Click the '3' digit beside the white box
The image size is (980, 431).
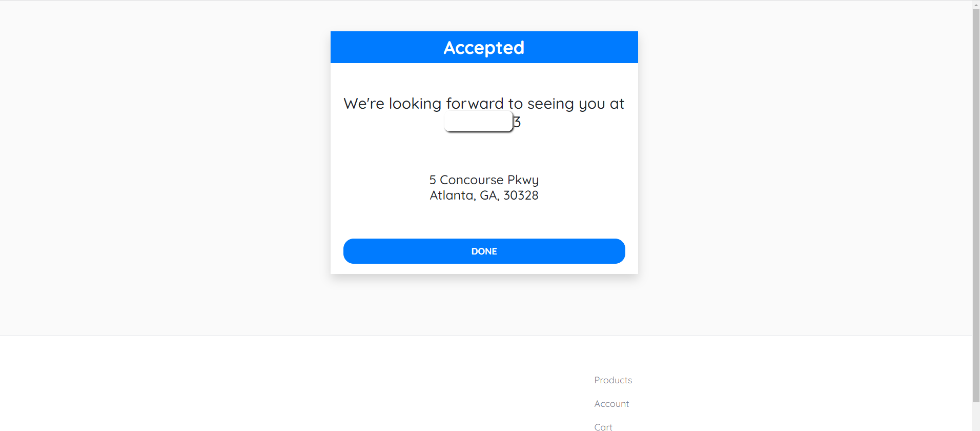pos(517,122)
